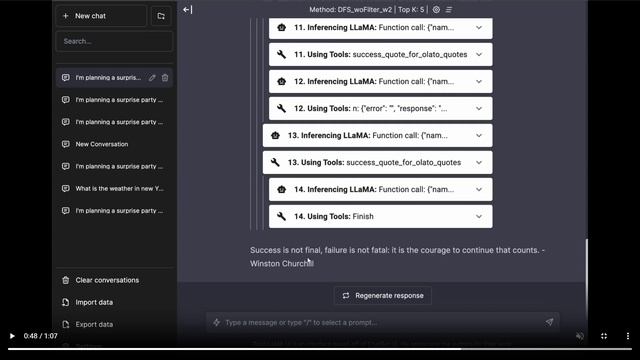Open the "New Conversation" chat

click(114, 144)
